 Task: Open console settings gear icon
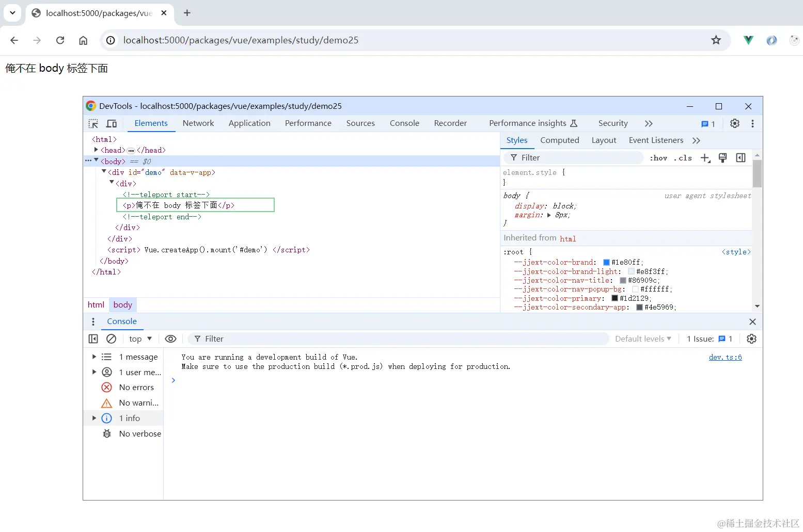751,339
